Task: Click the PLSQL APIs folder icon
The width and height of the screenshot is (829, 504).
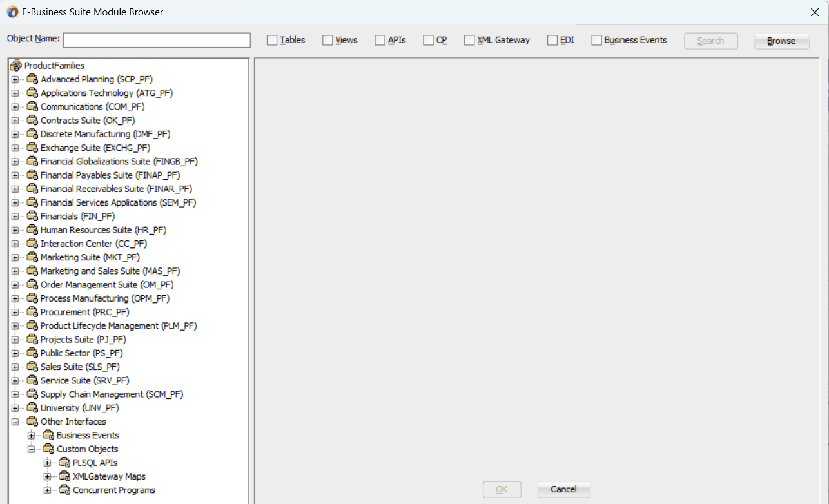Action: 64,463
